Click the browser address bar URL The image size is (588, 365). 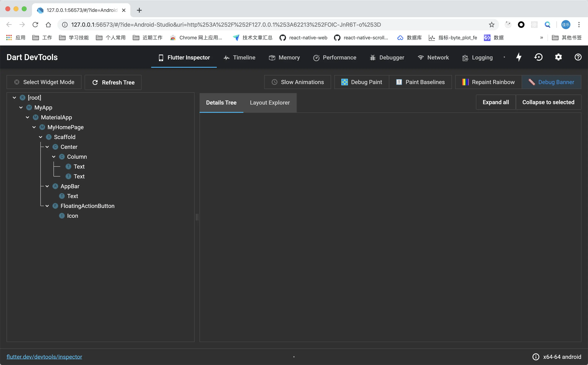(226, 25)
